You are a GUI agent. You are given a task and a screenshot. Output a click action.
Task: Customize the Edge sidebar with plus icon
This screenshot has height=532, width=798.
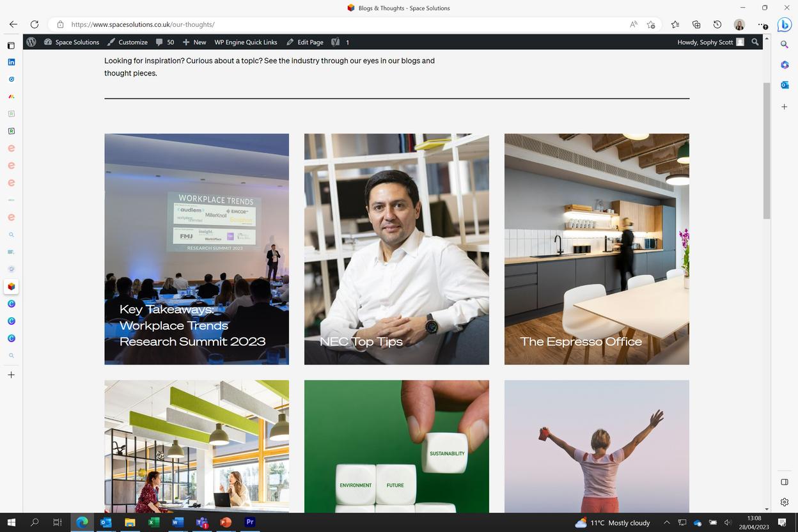[x=785, y=107]
